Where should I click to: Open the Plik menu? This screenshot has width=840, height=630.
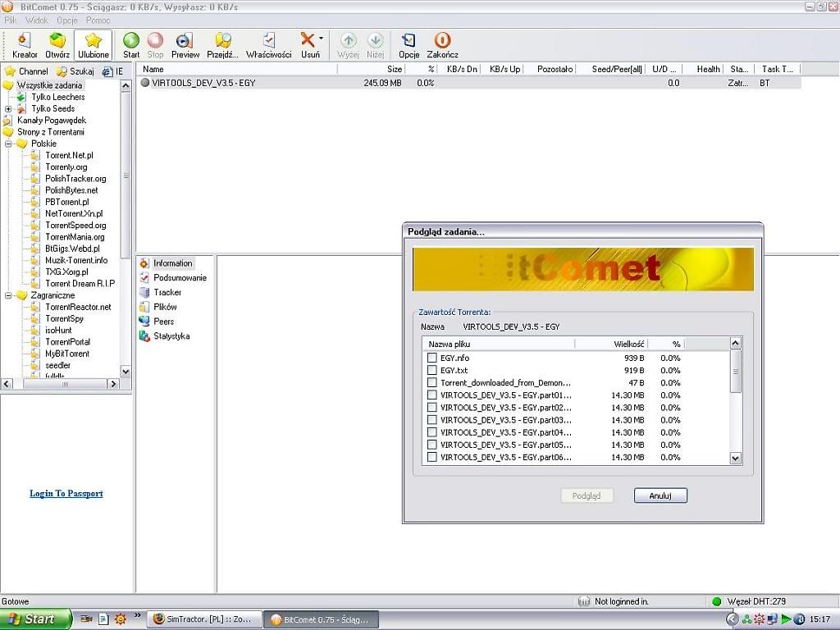[10, 21]
